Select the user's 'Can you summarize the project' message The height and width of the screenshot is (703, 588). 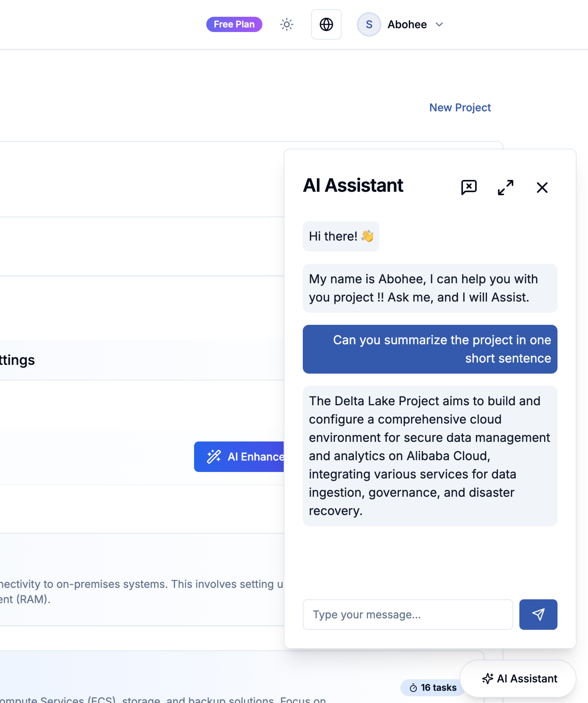click(430, 349)
